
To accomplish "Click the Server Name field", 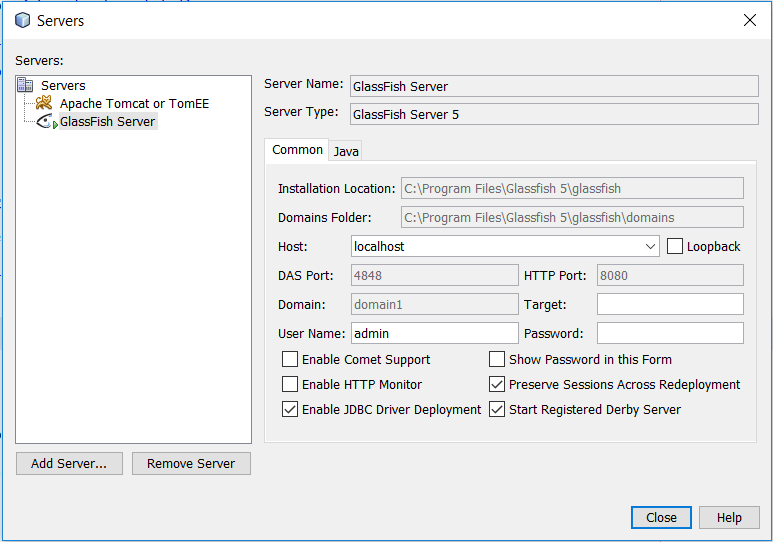I will click(554, 86).
